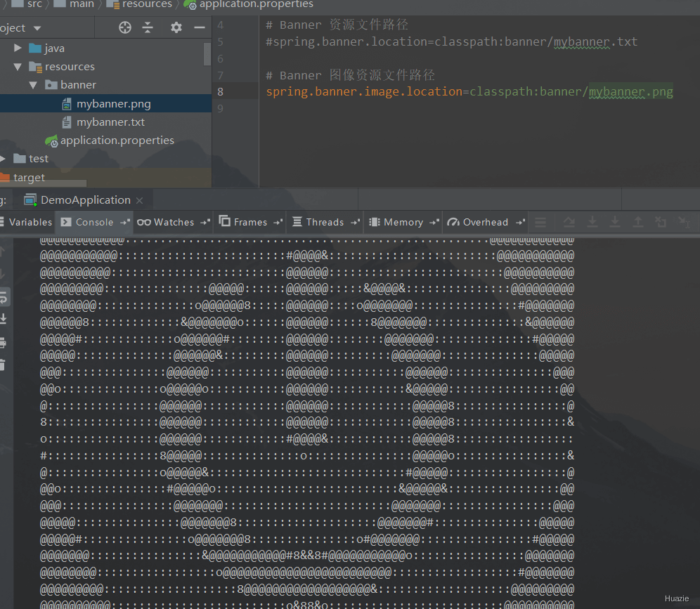
Task: Select the banner folder row
Action: (x=106, y=85)
